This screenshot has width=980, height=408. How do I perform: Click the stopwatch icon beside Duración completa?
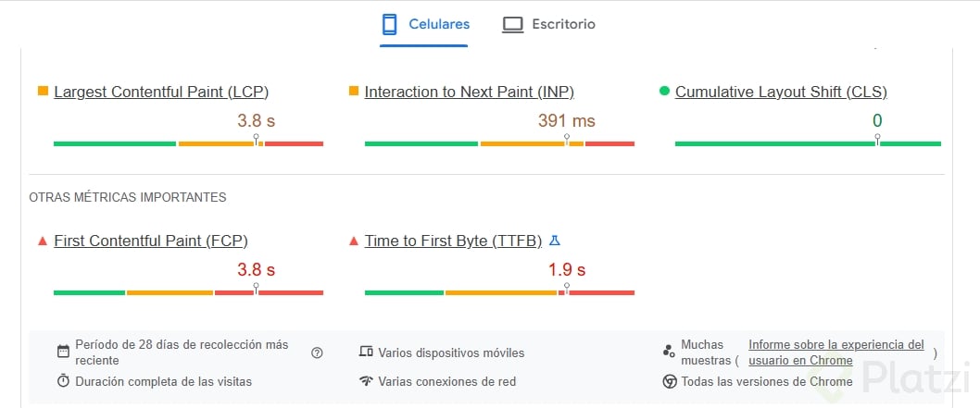(x=63, y=381)
